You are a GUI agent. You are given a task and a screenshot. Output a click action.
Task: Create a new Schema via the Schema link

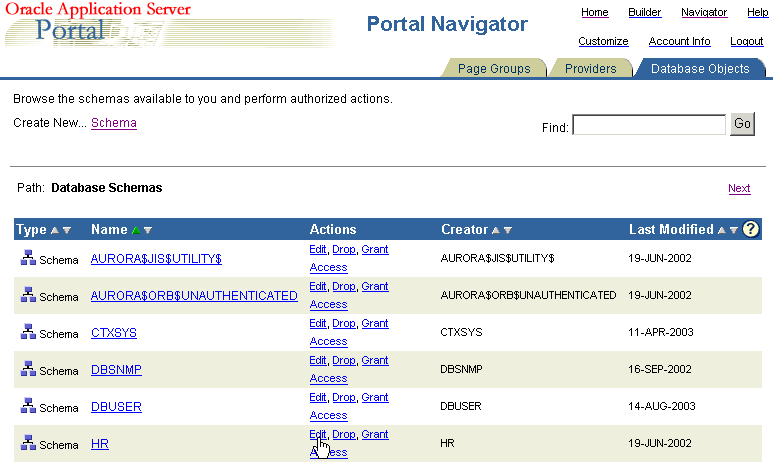click(114, 123)
